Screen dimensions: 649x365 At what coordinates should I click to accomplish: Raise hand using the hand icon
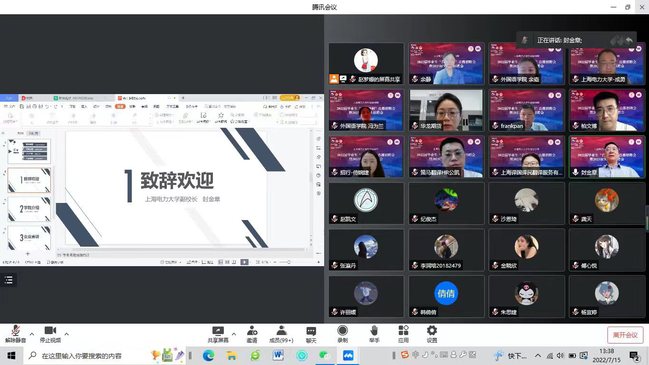point(374,334)
